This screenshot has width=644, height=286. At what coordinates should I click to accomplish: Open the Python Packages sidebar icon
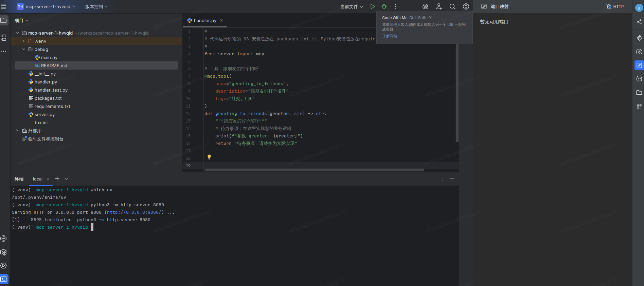click(4, 252)
